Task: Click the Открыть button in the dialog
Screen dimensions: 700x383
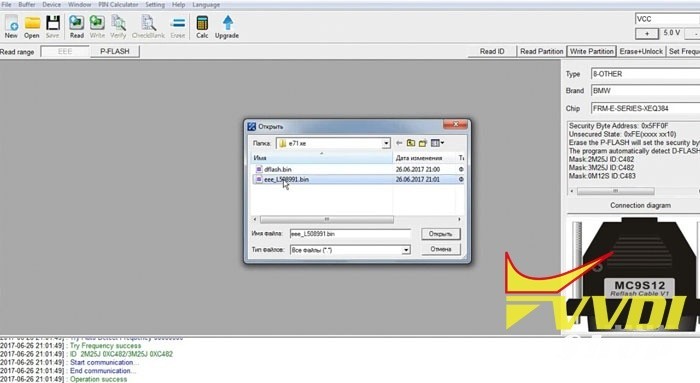Action: point(441,234)
